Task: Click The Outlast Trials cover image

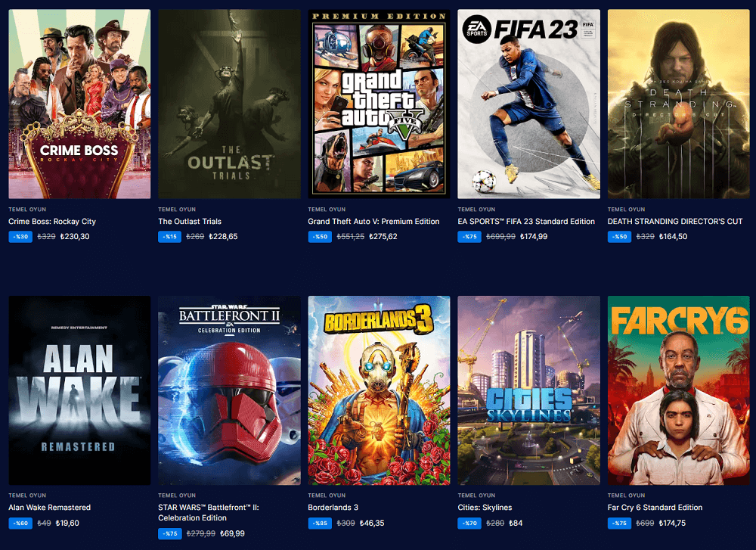Action: pyautogui.click(x=229, y=104)
